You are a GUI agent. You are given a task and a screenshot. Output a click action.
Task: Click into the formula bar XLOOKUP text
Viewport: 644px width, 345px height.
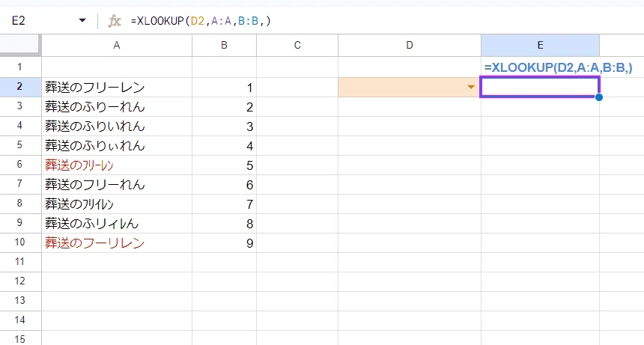(x=201, y=21)
